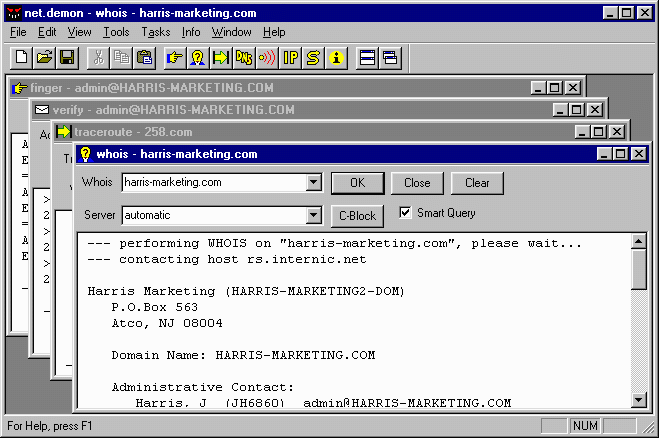Click the whois results scrollbar up arrow
The height and width of the screenshot is (438, 659).
click(x=639, y=241)
